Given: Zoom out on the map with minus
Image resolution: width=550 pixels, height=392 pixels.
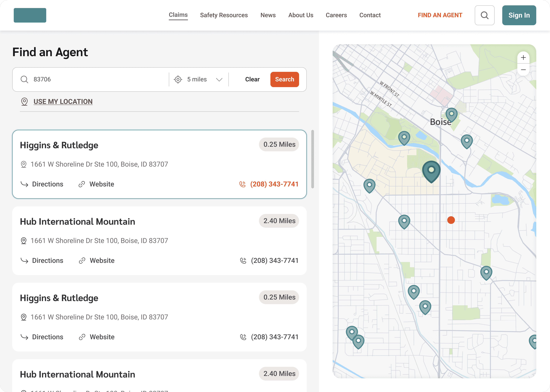Looking at the screenshot, I should (523, 70).
